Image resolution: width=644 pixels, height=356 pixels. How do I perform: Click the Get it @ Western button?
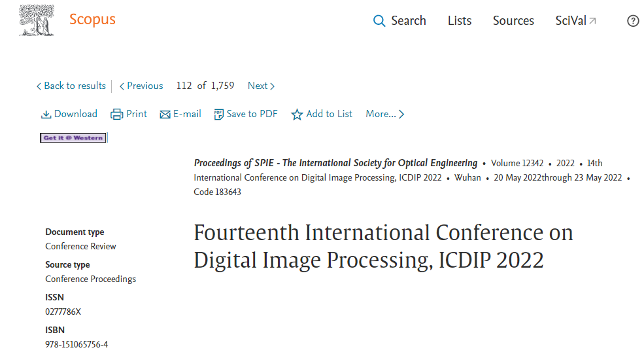73,137
